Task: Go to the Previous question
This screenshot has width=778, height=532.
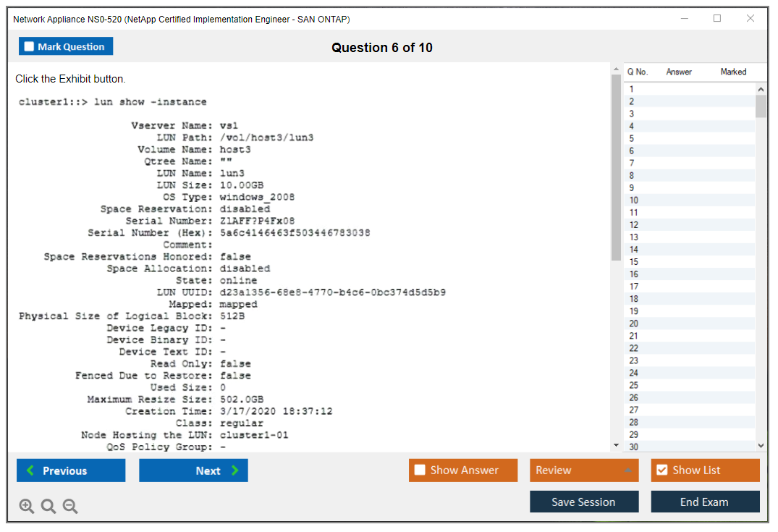Action: pyautogui.click(x=71, y=470)
